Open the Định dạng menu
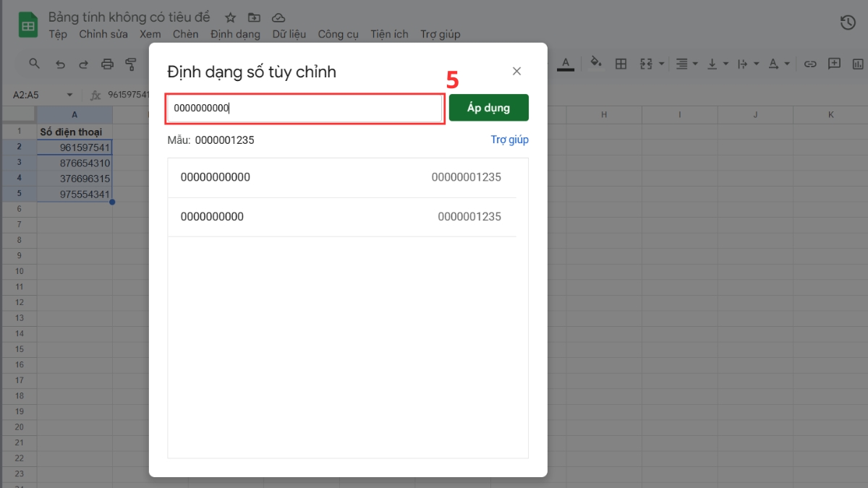868x488 pixels. point(235,34)
